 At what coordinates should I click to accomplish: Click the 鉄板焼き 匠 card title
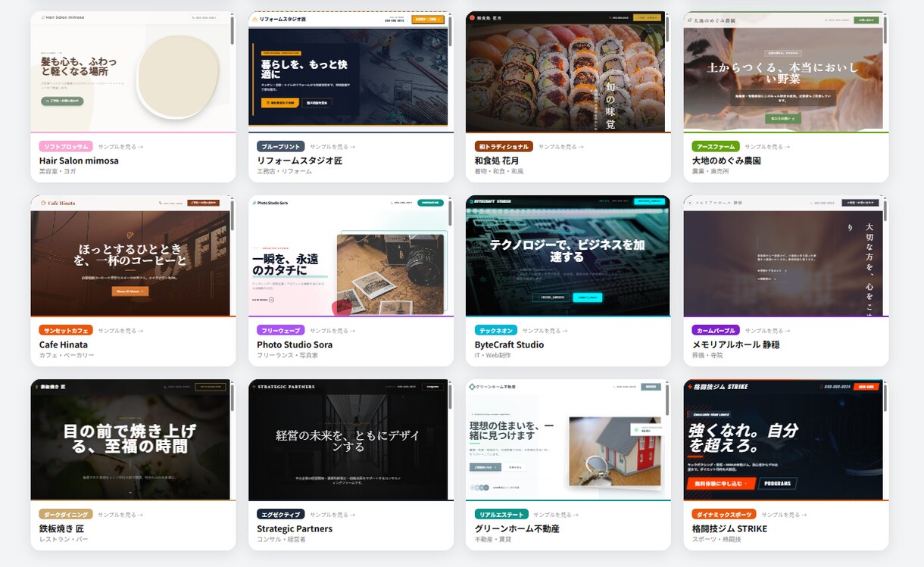click(x=61, y=528)
